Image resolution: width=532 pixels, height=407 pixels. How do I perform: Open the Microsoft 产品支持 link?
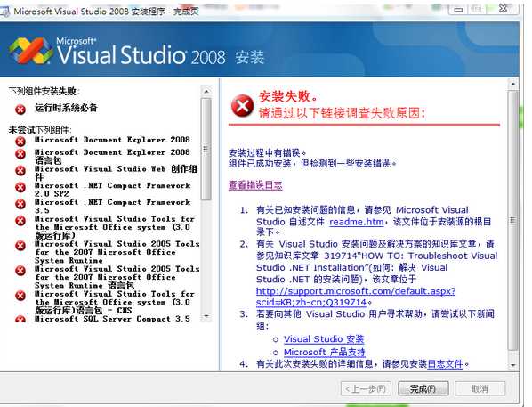coord(325,352)
